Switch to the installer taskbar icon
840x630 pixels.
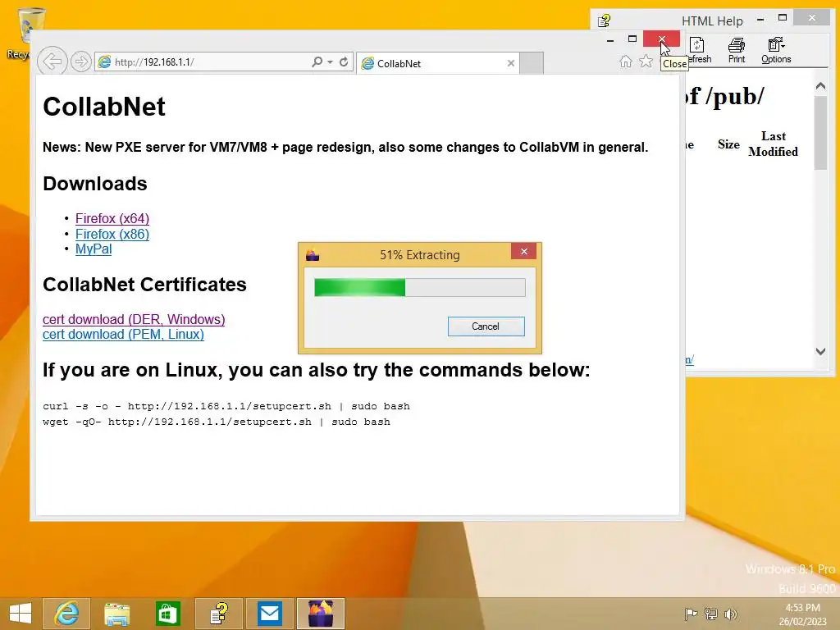click(321, 614)
